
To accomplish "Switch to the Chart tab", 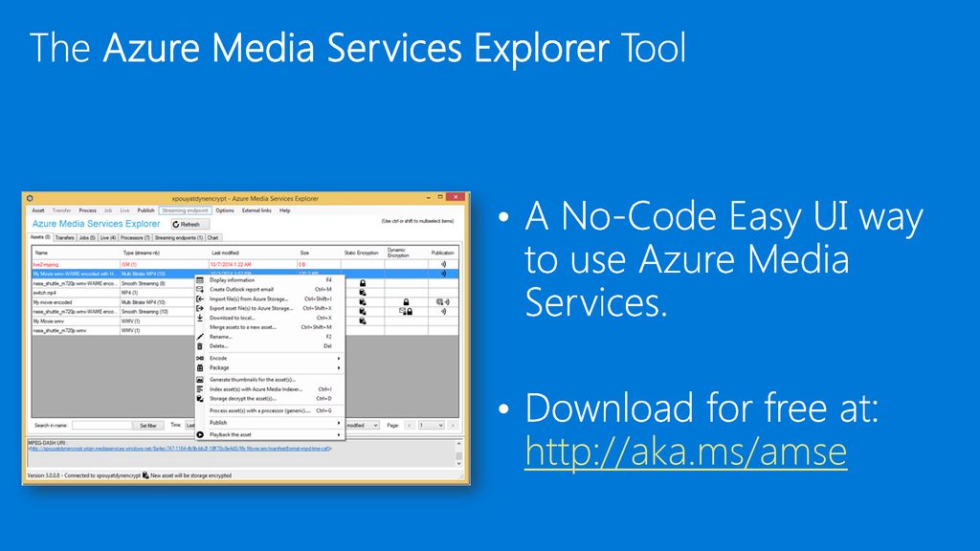I will click(213, 238).
